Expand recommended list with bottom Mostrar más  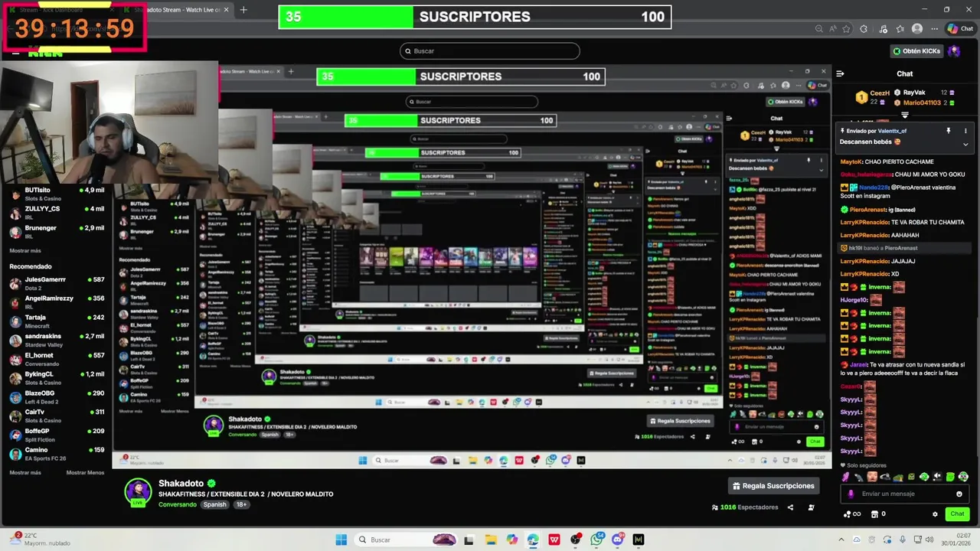click(x=25, y=472)
